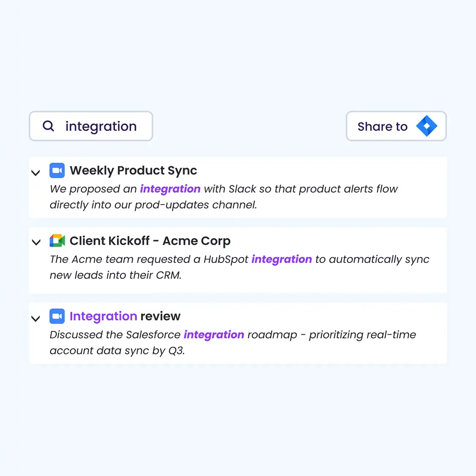Viewport: 476px width, 476px height.
Task: Open the Client Kickoff - Acme Corp title
Action: coord(150,241)
